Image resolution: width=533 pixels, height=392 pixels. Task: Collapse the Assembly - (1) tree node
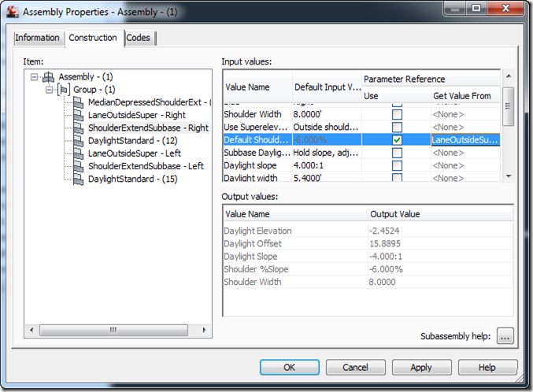coord(34,77)
